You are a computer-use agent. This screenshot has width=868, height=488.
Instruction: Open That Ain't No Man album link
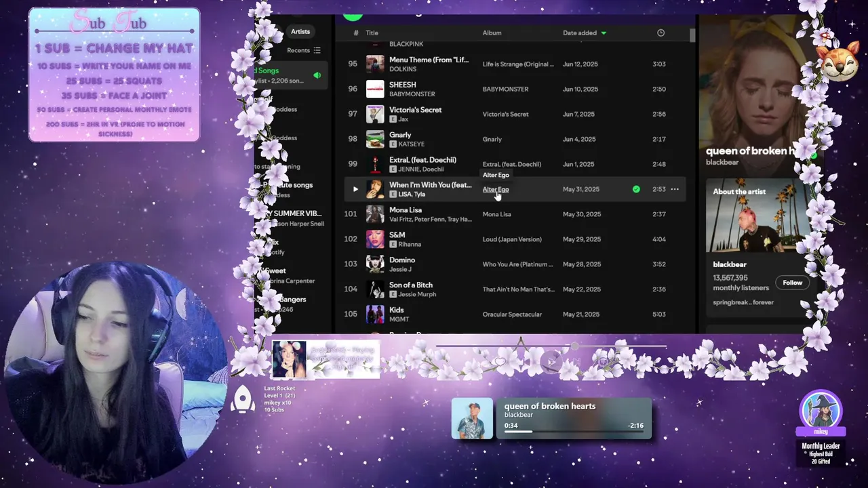[518, 289]
